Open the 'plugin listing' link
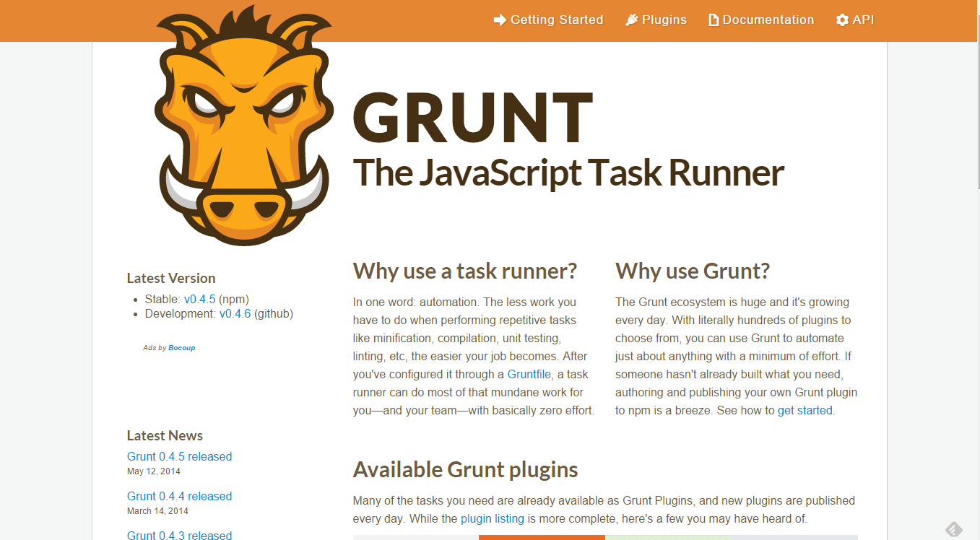The height and width of the screenshot is (540, 980). [x=492, y=518]
